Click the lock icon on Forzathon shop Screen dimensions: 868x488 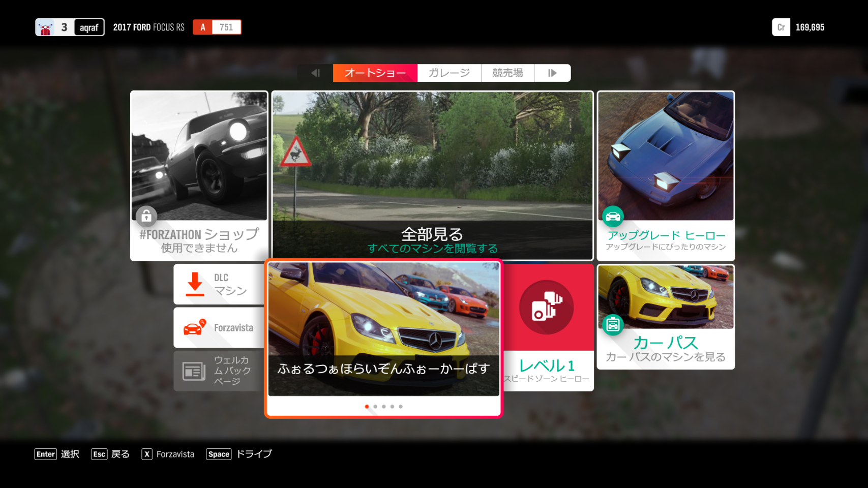146,216
